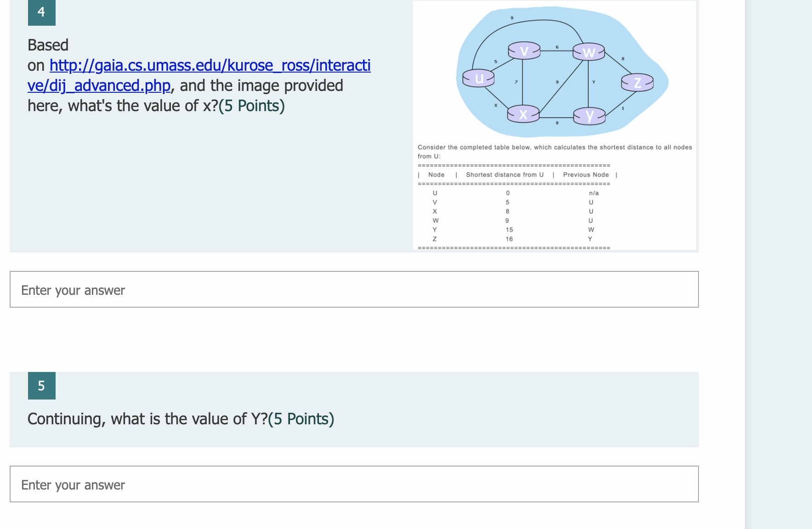The width and height of the screenshot is (812, 529).
Task: Click the answer field for question 5
Action: (x=354, y=484)
